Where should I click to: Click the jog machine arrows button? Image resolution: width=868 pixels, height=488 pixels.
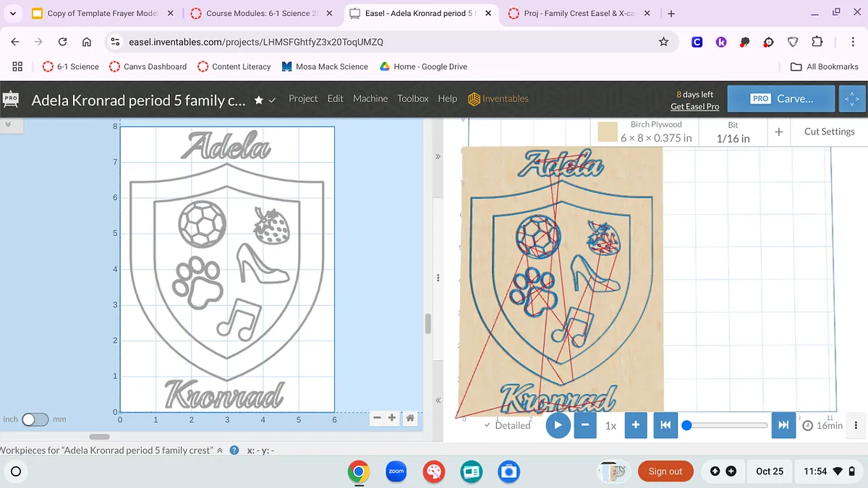[851, 99]
